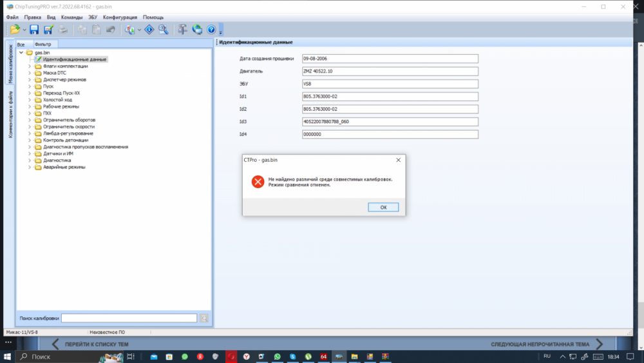This screenshot has height=363, width=644.
Task: Click the greyed Undo arrow icon
Action: pos(111,30)
